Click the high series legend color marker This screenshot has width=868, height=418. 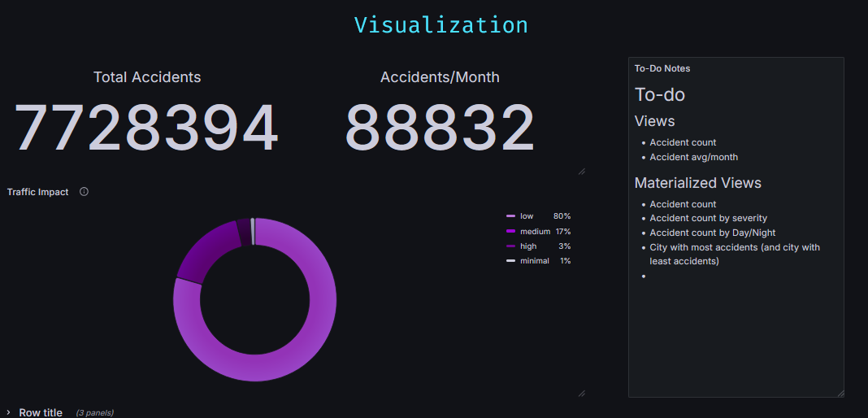(510, 246)
